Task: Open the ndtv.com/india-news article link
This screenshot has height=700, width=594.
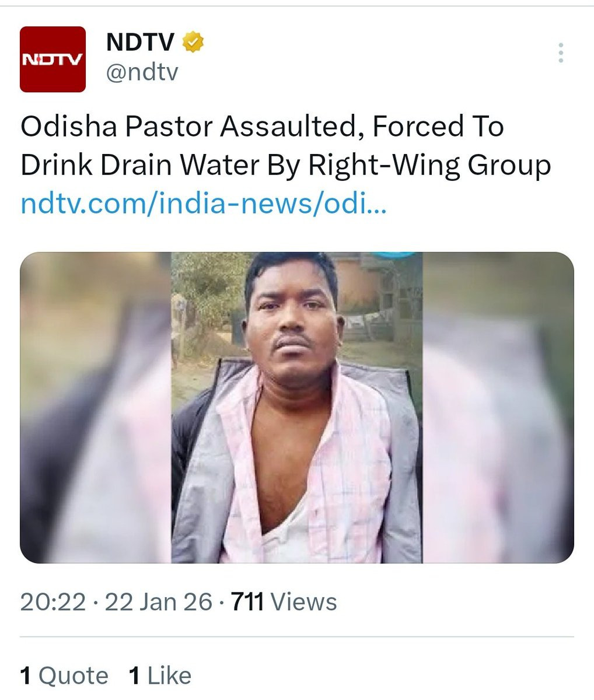Action: pyautogui.click(x=203, y=205)
